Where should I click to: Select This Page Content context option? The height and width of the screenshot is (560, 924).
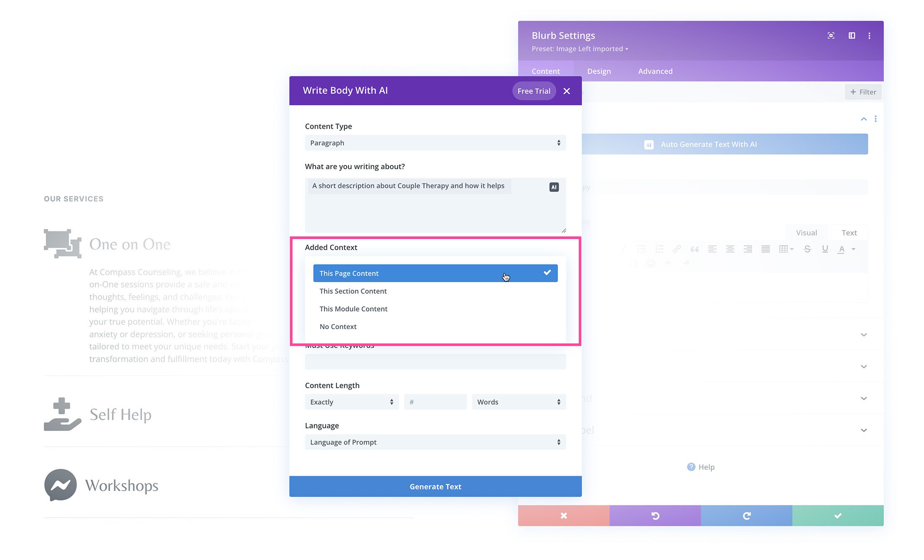[x=435, y=273]
